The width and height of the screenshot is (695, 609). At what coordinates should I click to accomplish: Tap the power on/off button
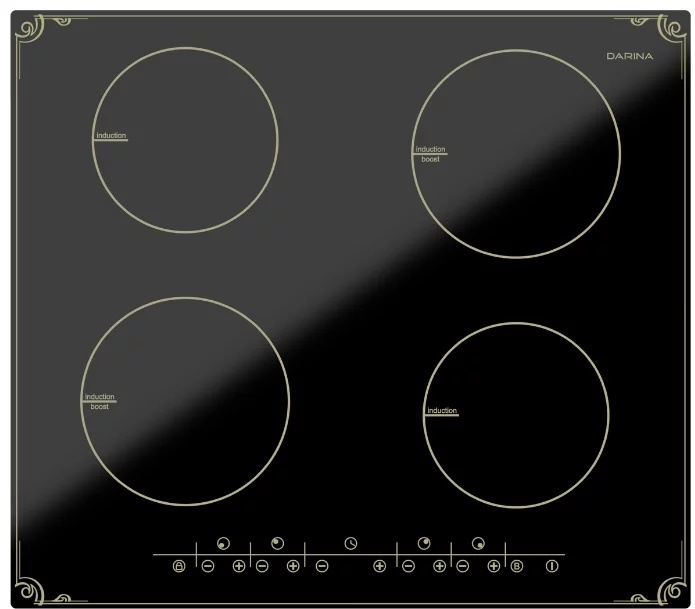tap(551, 567)
